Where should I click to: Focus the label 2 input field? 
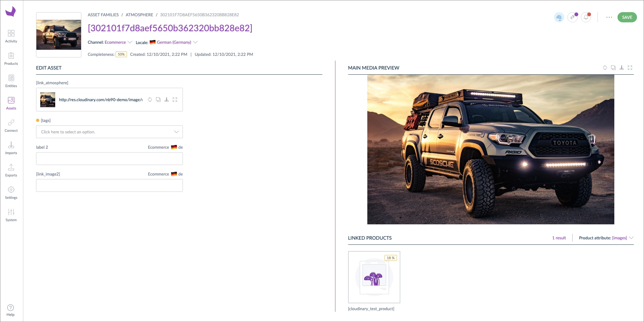tap(109, 159)
